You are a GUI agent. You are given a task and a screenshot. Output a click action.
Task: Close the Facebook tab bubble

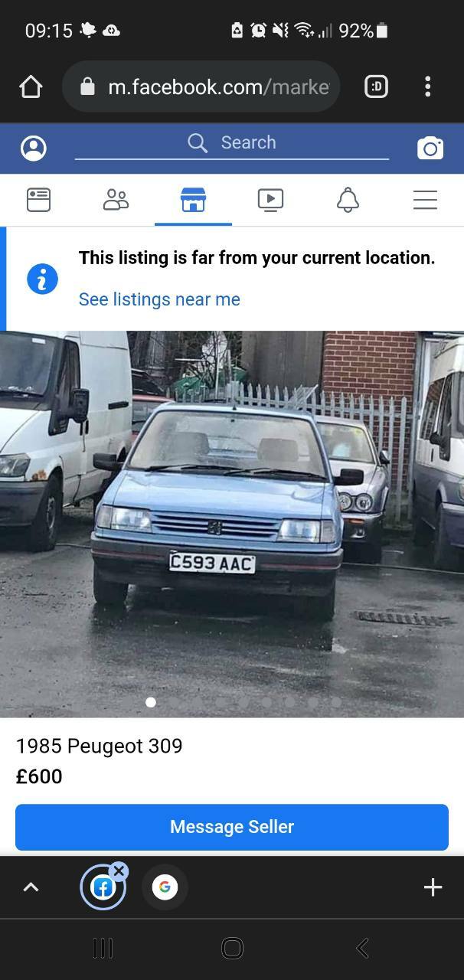click(x=118, y=871)
